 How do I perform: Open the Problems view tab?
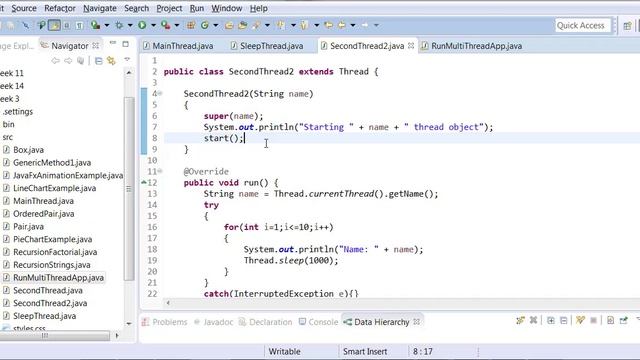click(x=164, y=322)
